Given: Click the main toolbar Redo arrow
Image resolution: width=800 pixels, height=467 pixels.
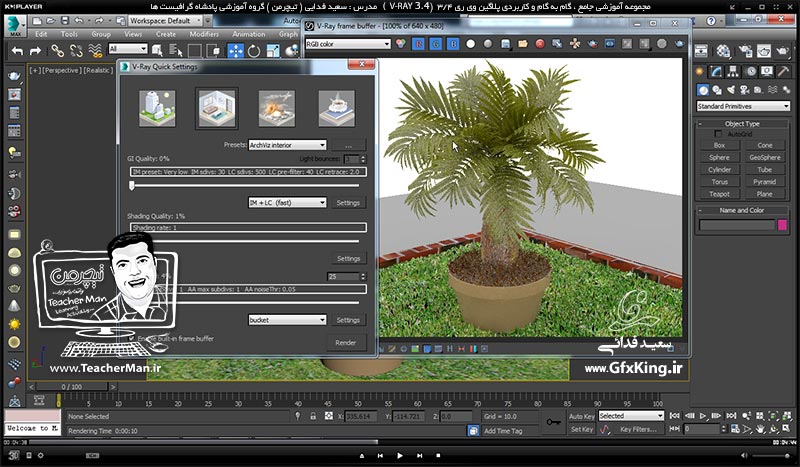Looking at the screenshot, I should 35,51.
